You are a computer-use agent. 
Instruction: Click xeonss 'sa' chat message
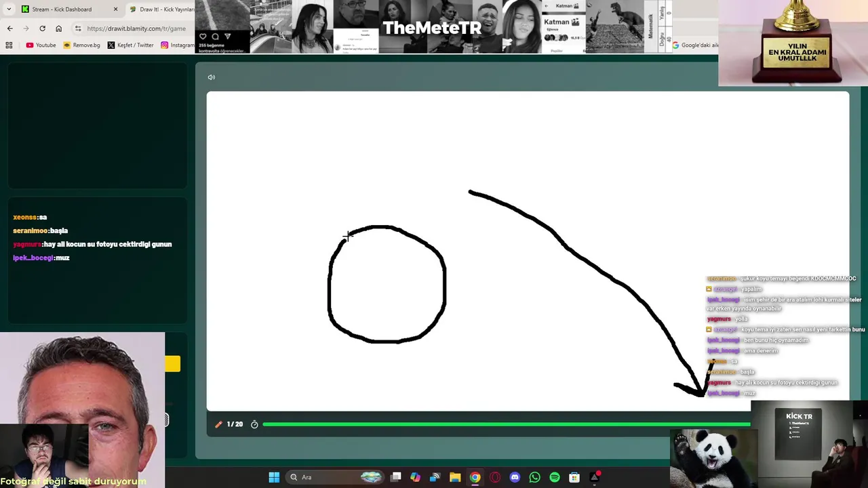click(30, 218)
